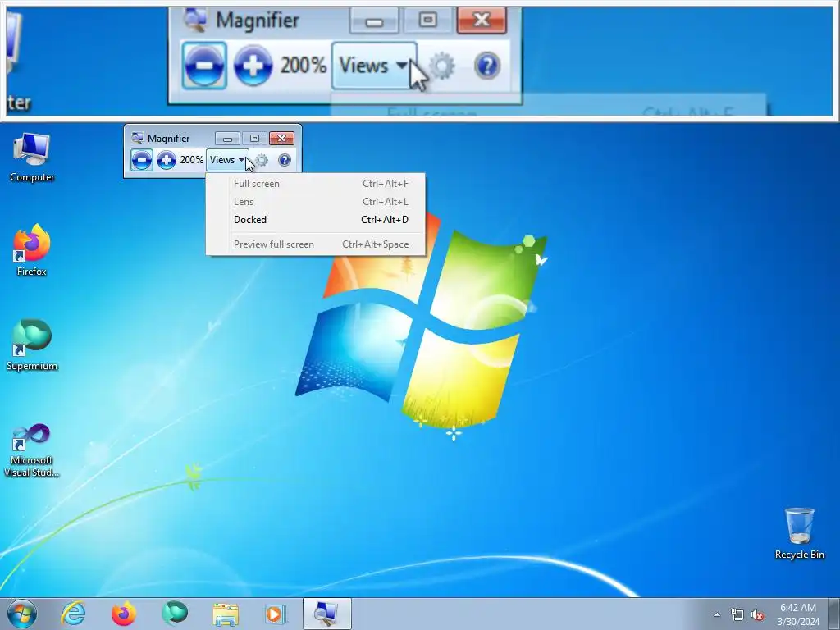Choose Full screen from Views menu
The height and width of the screenshot is (630, 840).
point(316,184)
